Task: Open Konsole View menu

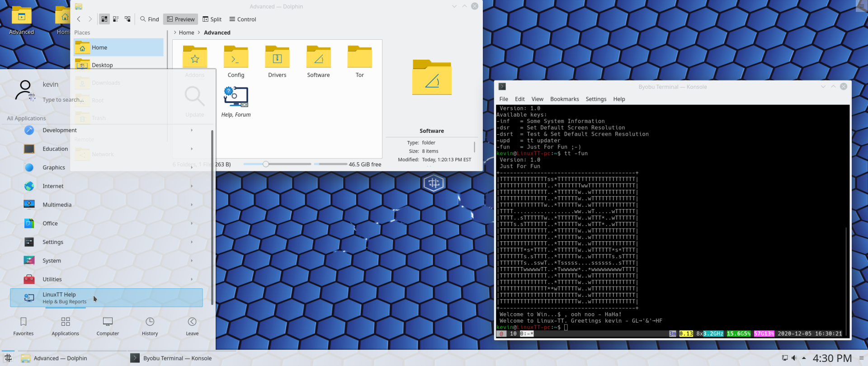Action: (537, 99)
